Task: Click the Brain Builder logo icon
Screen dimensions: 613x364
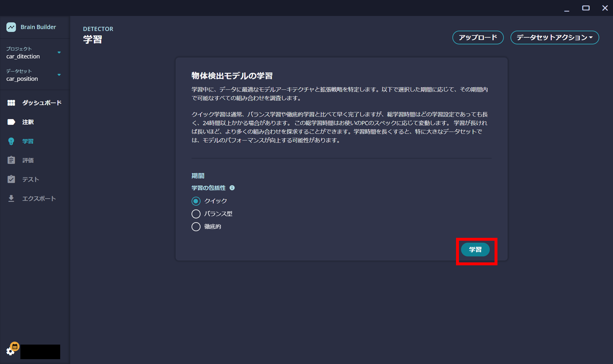Action: [x=11, y=27]
